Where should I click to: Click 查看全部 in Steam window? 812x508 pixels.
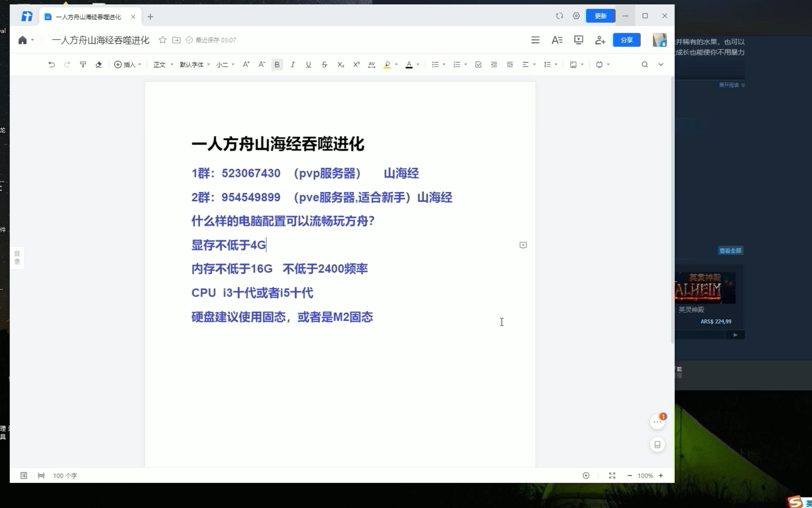731,250
